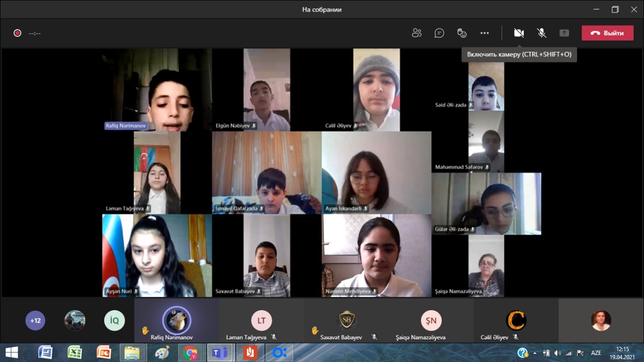The height and width of the screenshot is (362, 644).
Task: Click Səxavət Babayev's SB shield avatar
Action: [x=347, y=320]
